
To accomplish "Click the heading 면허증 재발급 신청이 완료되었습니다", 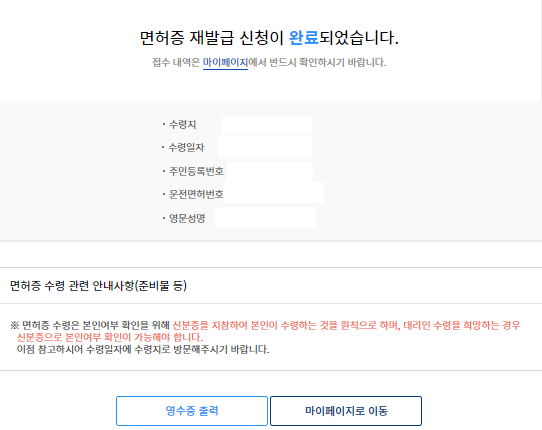I will click(269, 38).
